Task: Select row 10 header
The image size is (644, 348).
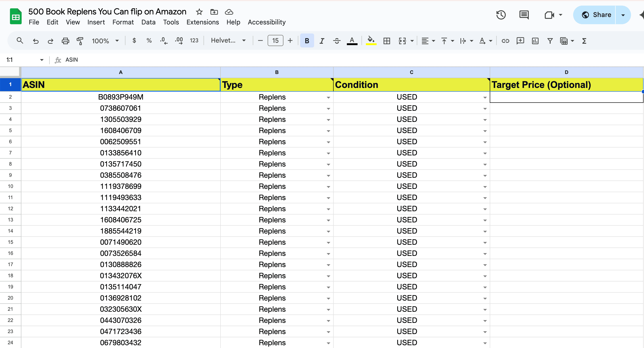Action: coord(10,186)
